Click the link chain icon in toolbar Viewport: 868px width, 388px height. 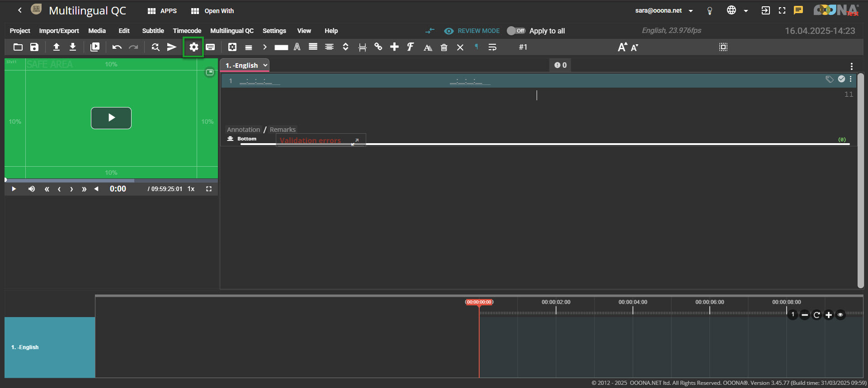pyautogui.click(x=378, y=47)
